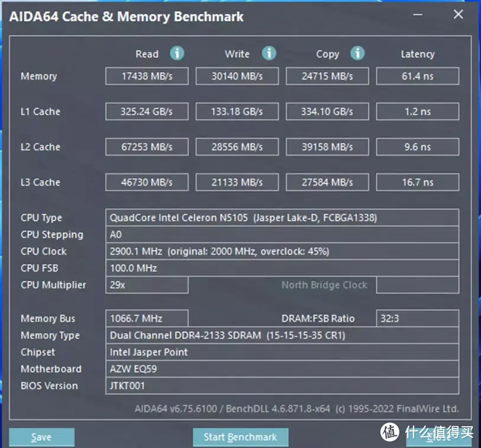The height and width of the screenshot is (448, 481).
Task: Select L1 Cache write value 133.18 GB/s
Action: coord(237,112)
